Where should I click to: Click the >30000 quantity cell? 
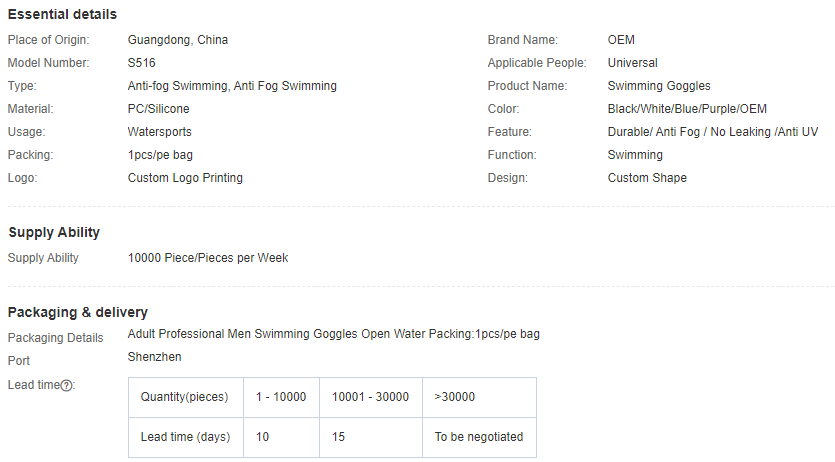click(479, 397)
